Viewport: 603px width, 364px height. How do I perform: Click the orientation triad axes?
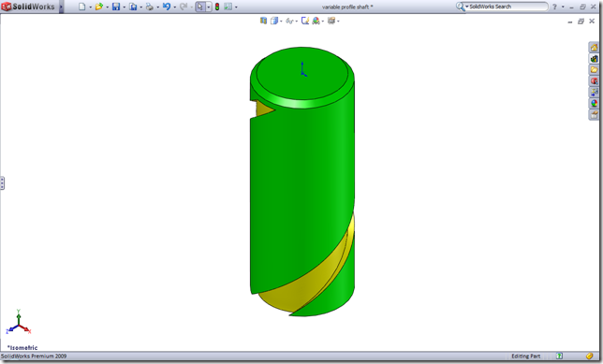coord(18,322)
